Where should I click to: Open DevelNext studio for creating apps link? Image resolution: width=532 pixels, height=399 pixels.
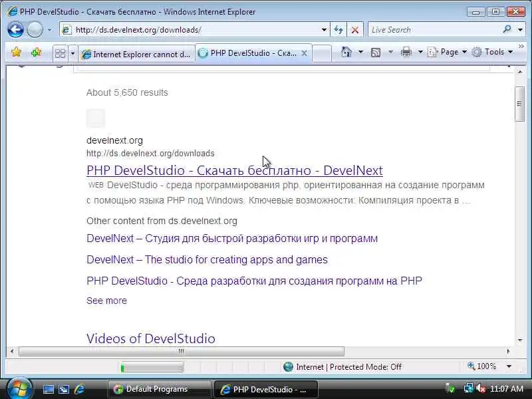click(x=207, y=259)
